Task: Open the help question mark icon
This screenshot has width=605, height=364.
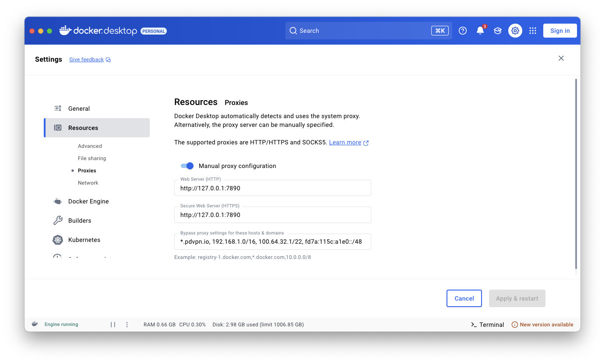Action: pyautogui.click(x=463, y=31)
